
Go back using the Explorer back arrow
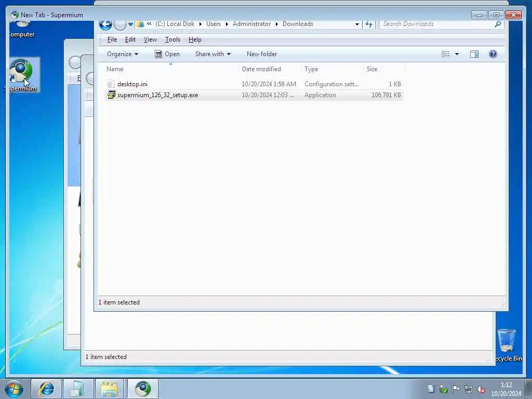coord(105,24)
